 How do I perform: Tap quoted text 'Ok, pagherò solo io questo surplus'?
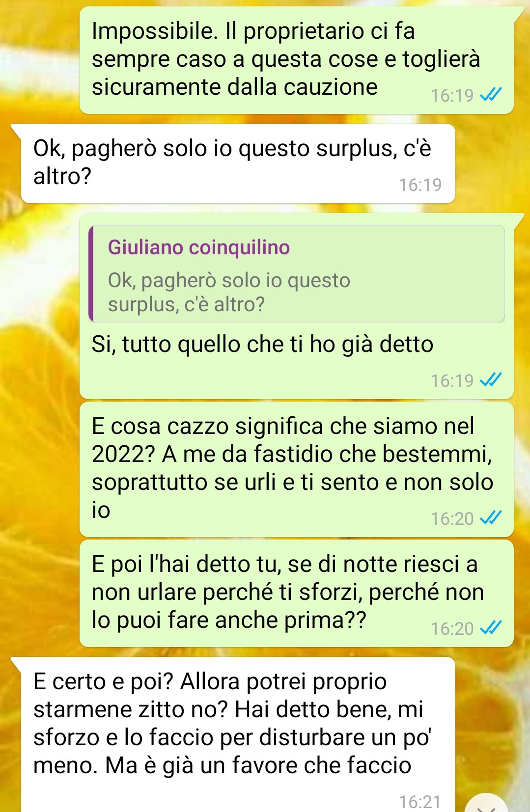tap(229, 292)
